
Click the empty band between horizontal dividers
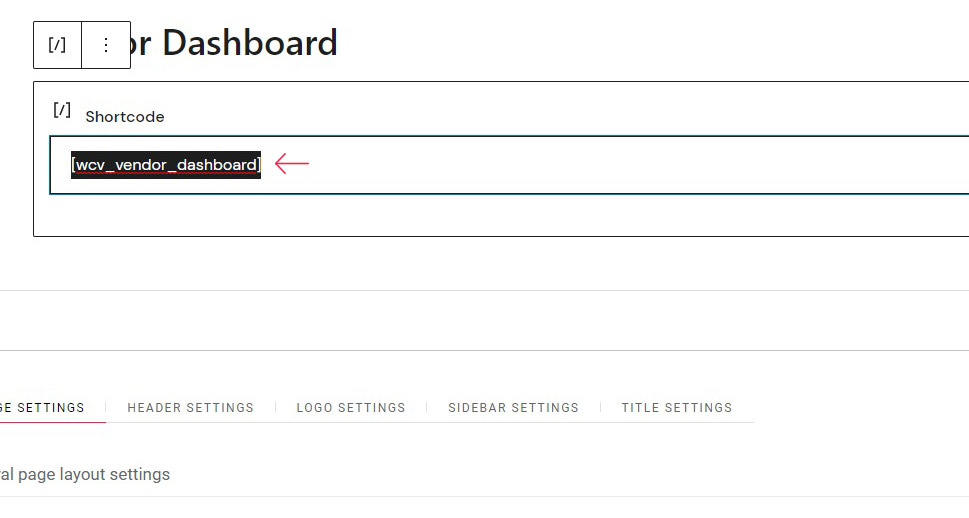click(x=484, y=320)
